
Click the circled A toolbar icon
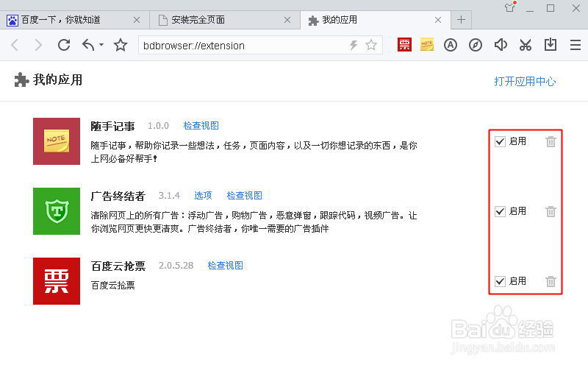pyautogui.click(x=451, y=45)
